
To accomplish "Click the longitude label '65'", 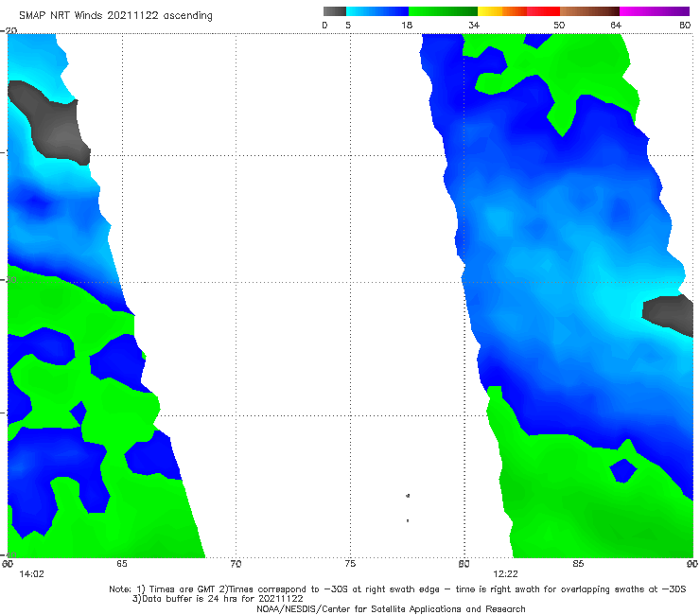I will pos(122,564).
